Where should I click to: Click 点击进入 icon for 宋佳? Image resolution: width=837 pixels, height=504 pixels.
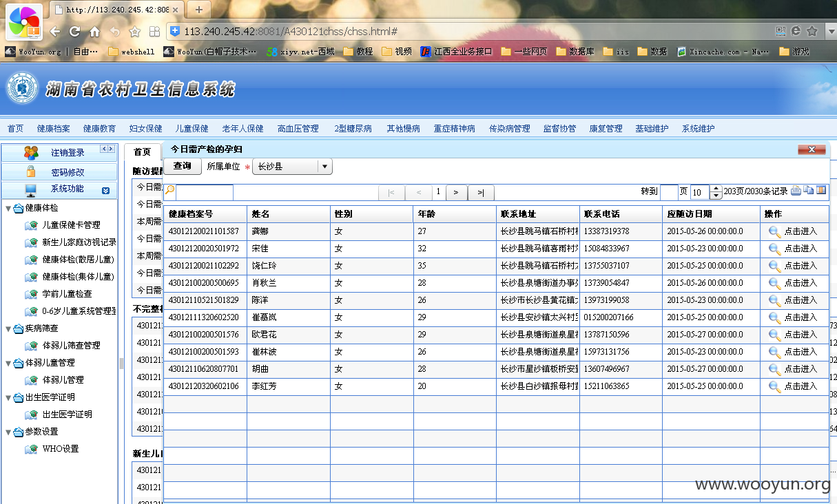coord(775,249)
